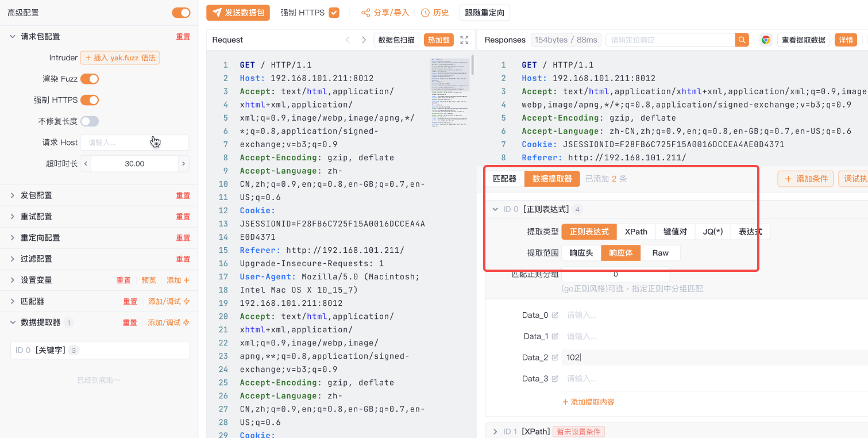This screenshot has height=438, width=868.
Task: Uncheck the 强制 HTTPS checkbox in toolbar
Action: click(x=334, y=13)
